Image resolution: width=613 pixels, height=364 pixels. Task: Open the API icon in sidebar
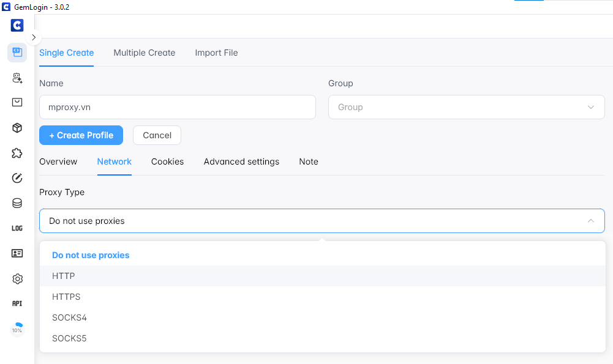[x=17, y=303]
